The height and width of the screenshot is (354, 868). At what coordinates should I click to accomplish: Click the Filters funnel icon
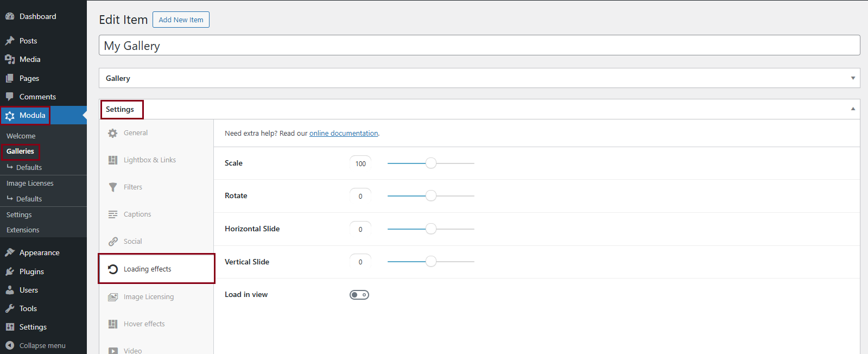pyautogui.click(x=113, y=187)
